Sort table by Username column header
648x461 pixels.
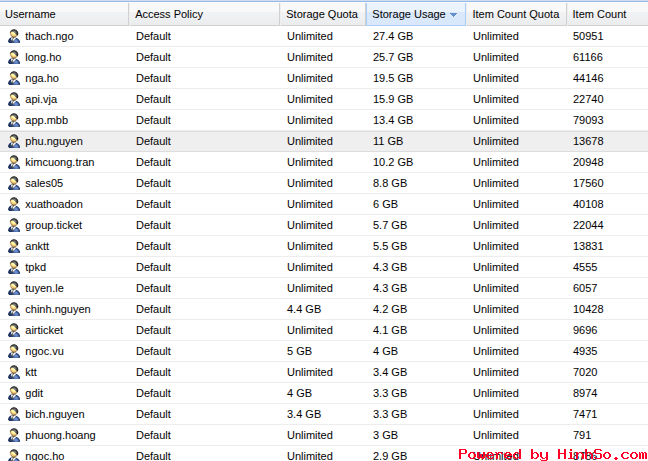[x=31, y=15]
